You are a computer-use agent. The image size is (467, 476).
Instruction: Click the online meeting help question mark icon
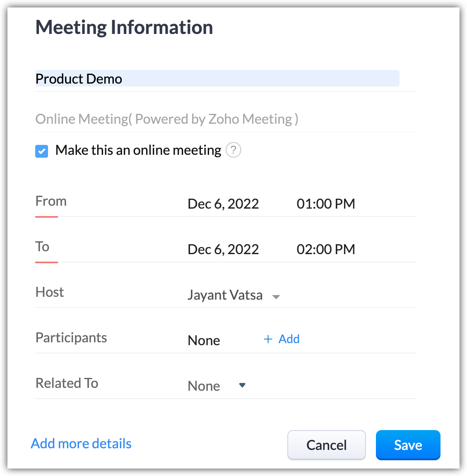coord(233,150)
